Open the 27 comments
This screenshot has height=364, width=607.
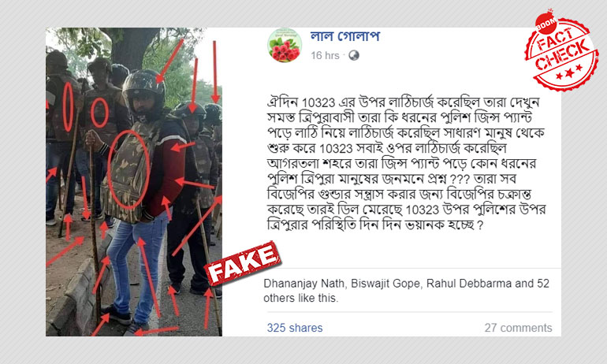tap(519, 328)
